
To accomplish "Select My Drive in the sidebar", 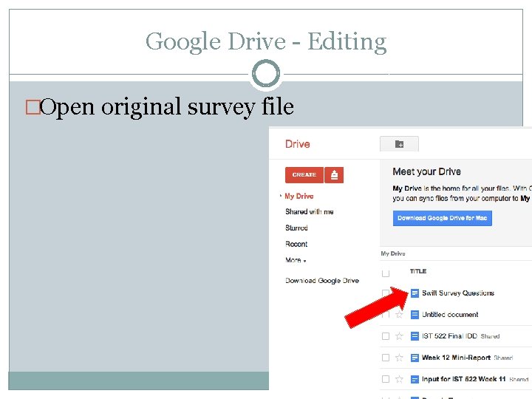I will (299, 196).
